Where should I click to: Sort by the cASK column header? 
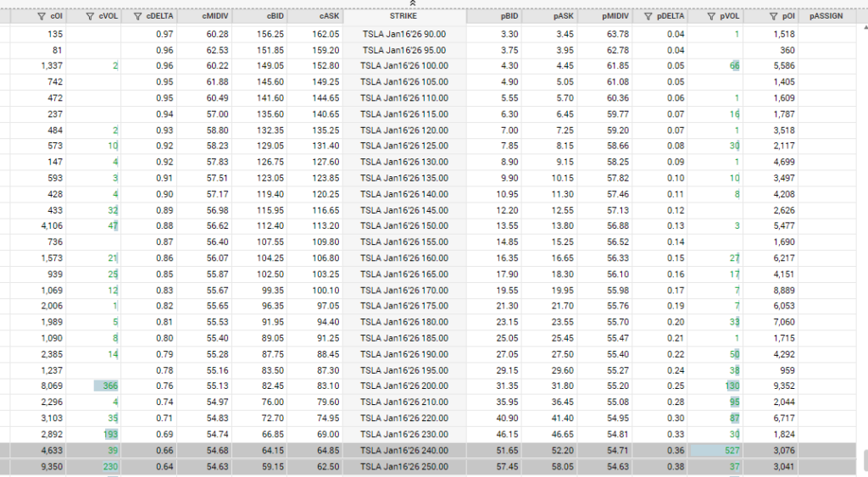point(330,17)
